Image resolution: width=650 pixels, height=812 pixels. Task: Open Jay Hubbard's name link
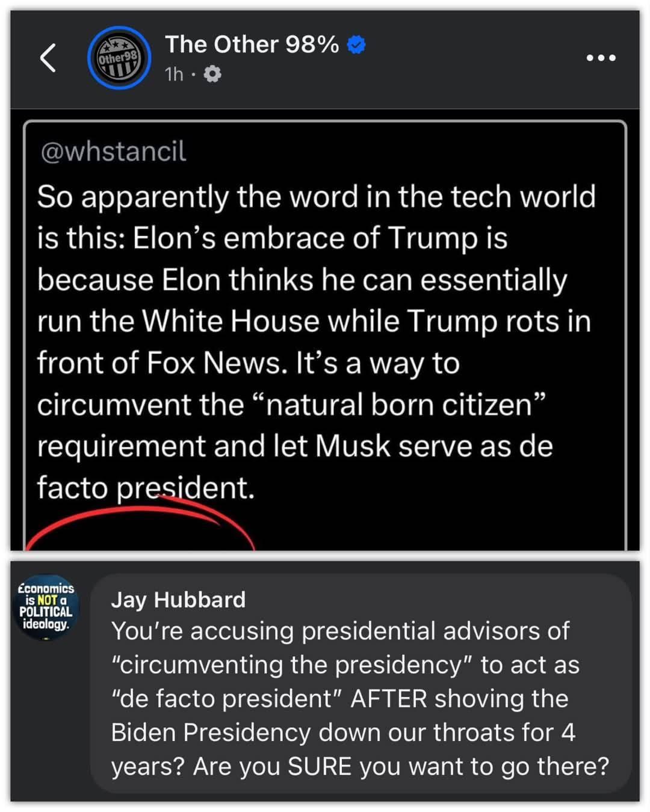pyautogui.click(x=178, y=600)
